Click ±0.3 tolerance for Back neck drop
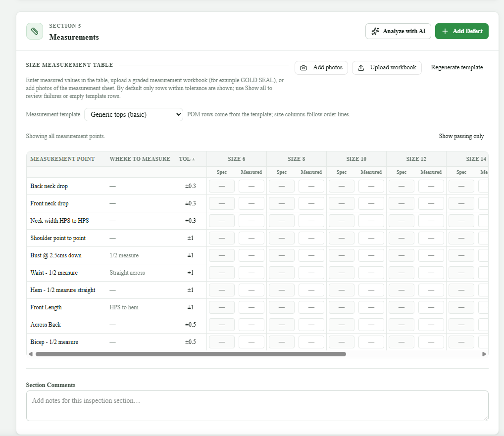Screen dimensions: 504x436 (x=190, y=186)
